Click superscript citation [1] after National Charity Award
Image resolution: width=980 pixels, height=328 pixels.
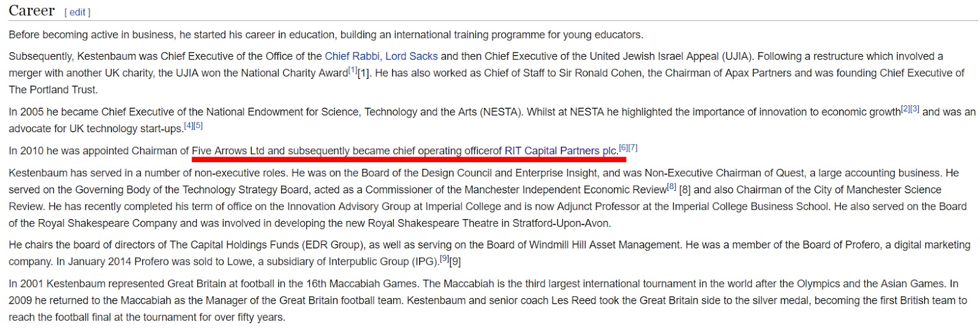[x=352, y=70]
